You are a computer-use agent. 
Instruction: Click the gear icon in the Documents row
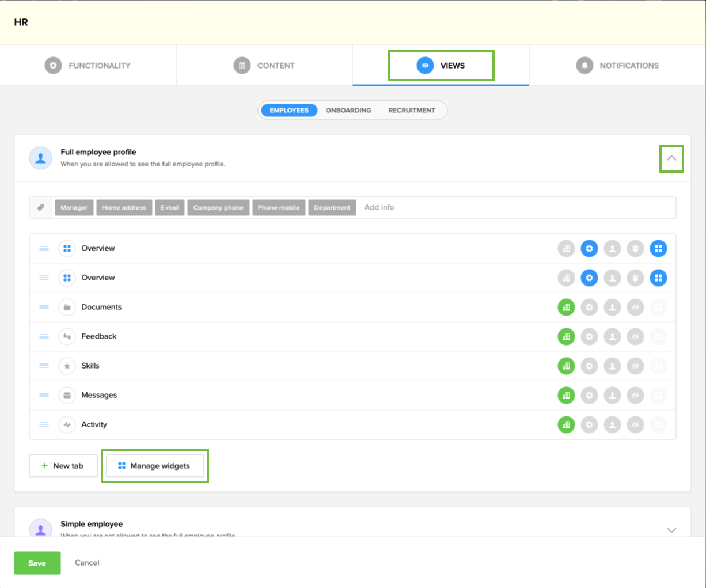[589, 308]
